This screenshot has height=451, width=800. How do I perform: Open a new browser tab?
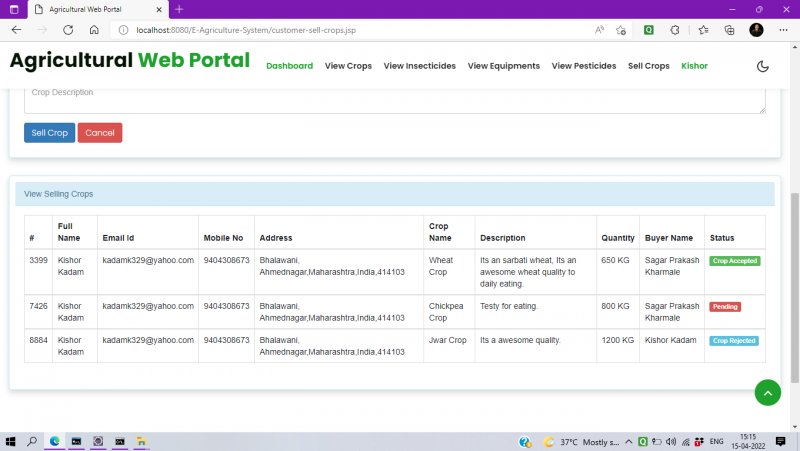[x=179, y=9]
